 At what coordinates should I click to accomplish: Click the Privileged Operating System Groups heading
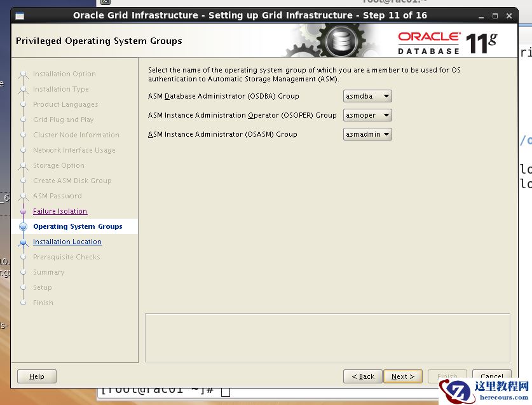[99, 41]
